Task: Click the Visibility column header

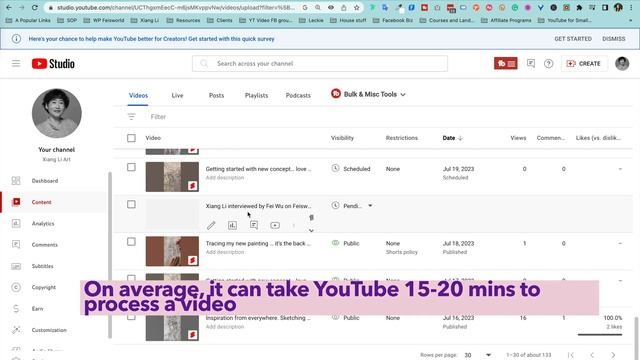Action: 342,138
